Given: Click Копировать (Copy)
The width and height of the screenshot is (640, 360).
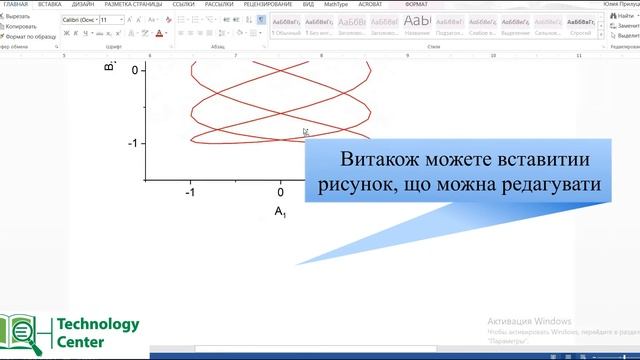Looking at the screenshot, I should pos(18,27).
